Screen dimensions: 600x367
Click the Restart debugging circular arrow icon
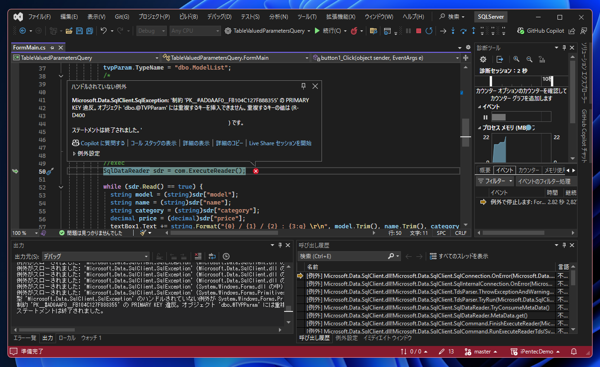click(429, 31)
